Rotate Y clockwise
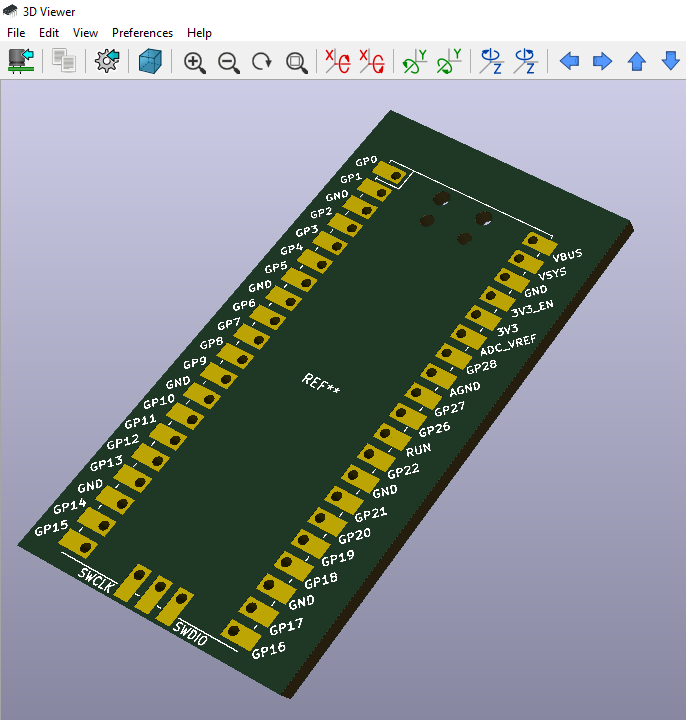This screenshot has height=720, width=686. coord(414,62)
